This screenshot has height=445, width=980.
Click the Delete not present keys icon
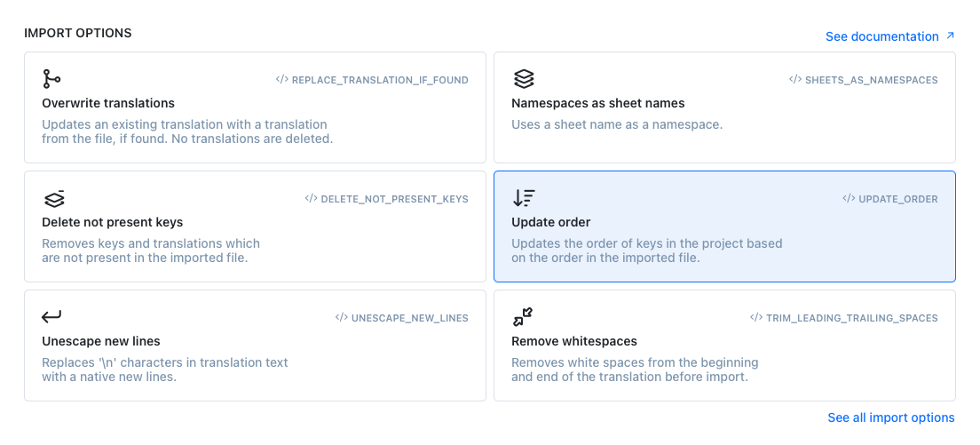54,199
